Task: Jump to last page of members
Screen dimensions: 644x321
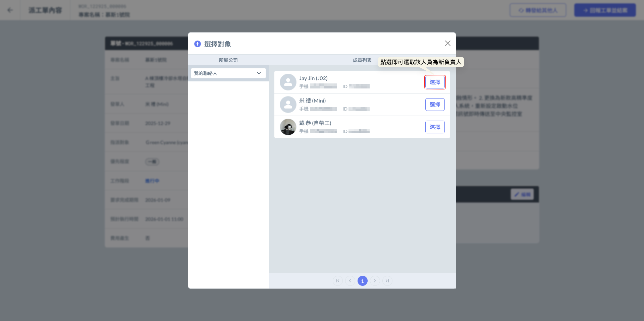Action: (387, 281)
